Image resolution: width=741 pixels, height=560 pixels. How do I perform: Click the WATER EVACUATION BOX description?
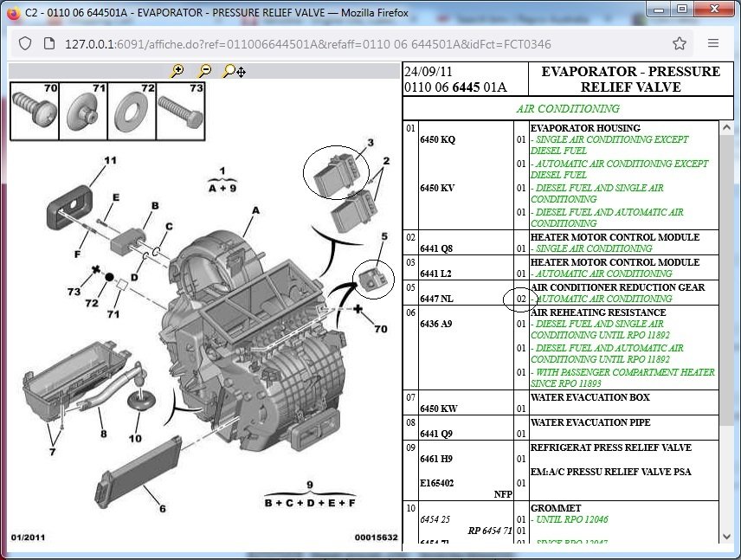click(590, 397)
